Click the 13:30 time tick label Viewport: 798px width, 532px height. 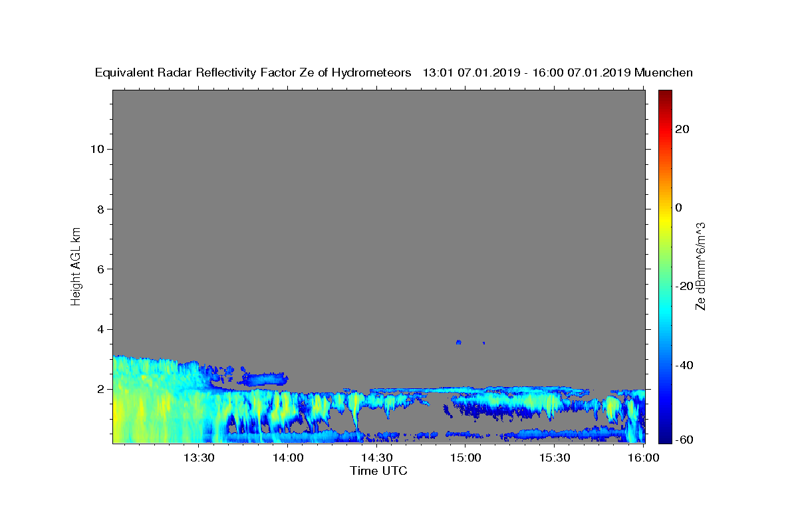[199, 458]
